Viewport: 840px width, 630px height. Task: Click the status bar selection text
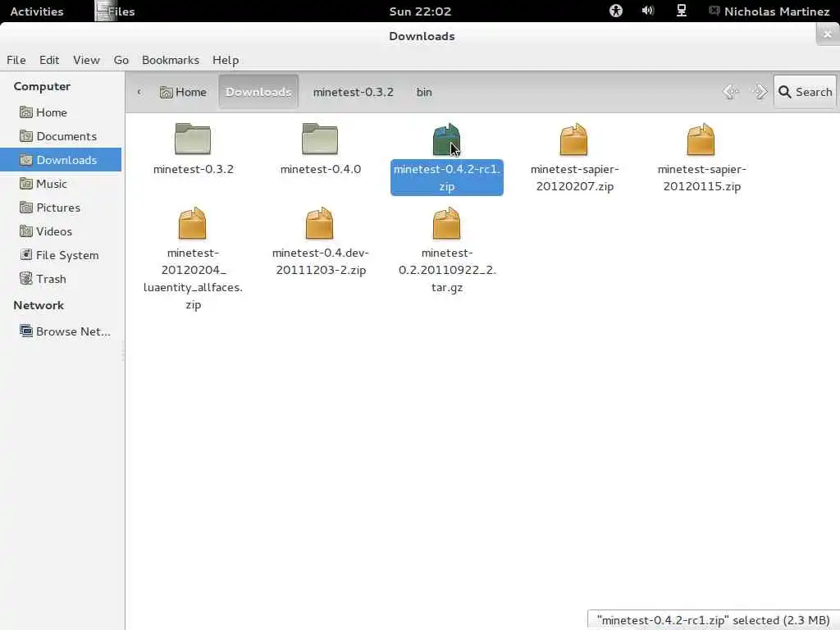click(713, 620)
